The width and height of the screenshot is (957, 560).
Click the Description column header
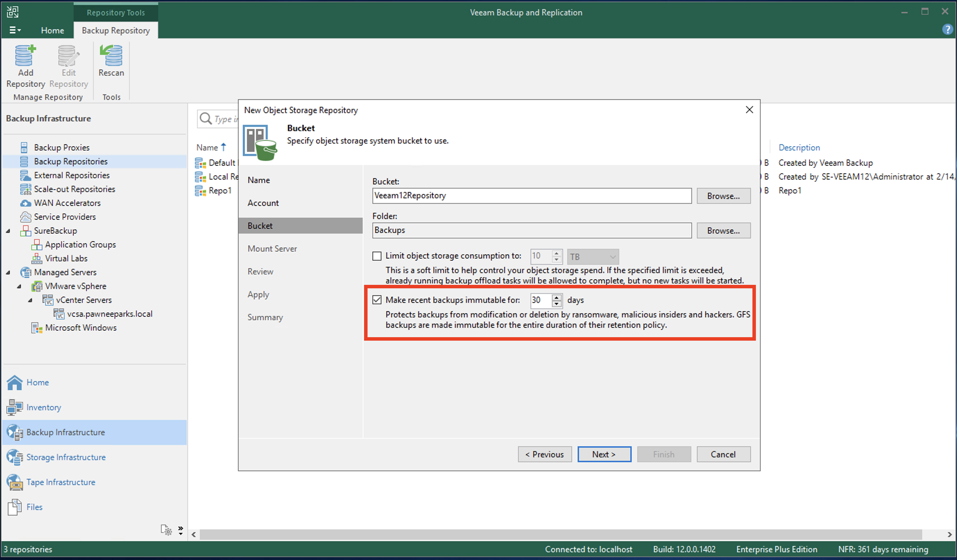(799, 147)
